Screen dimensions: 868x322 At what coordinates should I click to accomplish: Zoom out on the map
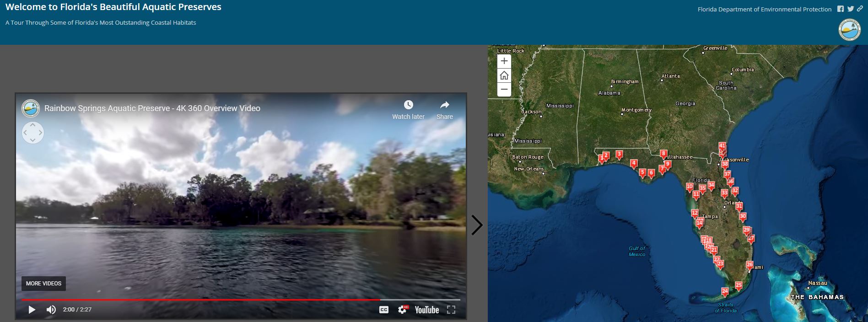(x=504, y=90)
